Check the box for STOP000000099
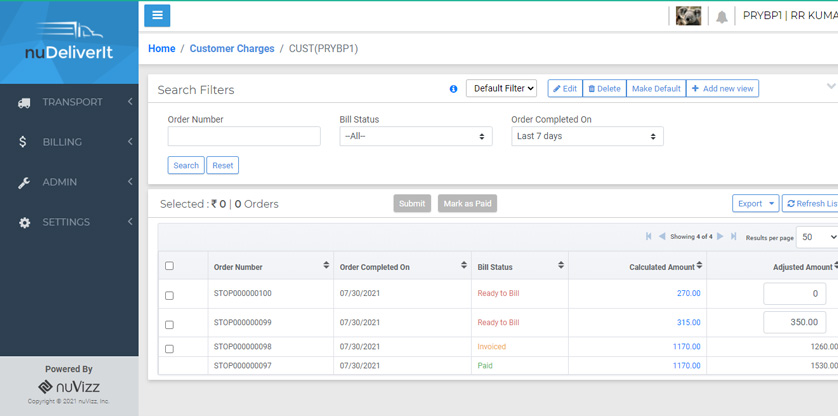 coord(169,325)
